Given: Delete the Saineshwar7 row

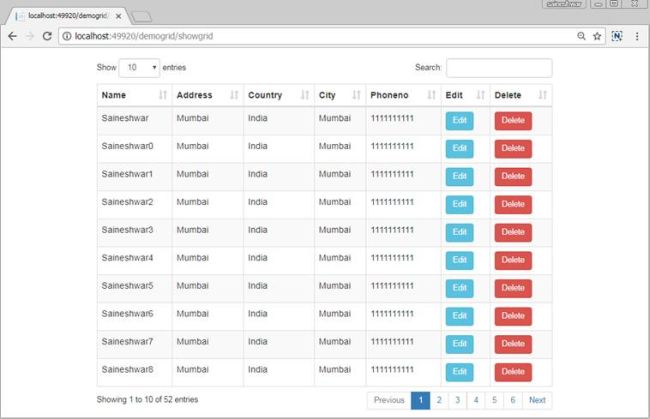Looking at the screenshot, I should pyautogui.click(x=513, y=344).
